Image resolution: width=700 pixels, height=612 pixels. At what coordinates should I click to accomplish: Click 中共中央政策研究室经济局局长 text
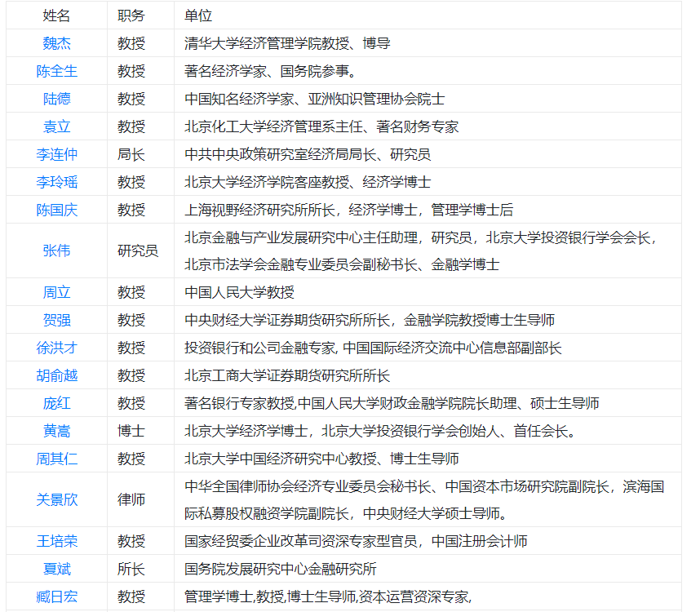click(x=281, y=154)
